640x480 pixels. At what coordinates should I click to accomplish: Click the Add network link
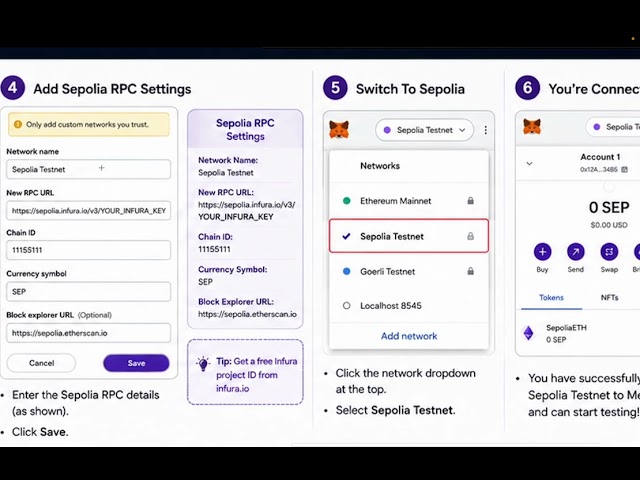click(x=409, y=336)
